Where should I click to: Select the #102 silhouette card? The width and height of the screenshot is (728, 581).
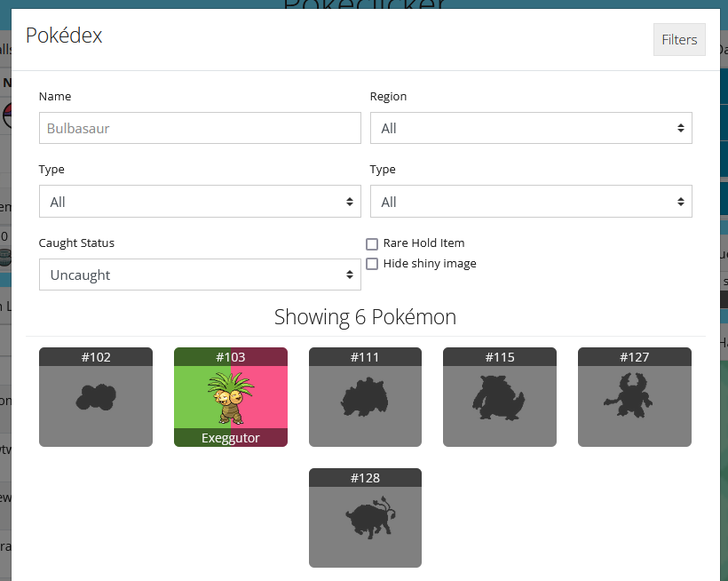click(96, 397)
